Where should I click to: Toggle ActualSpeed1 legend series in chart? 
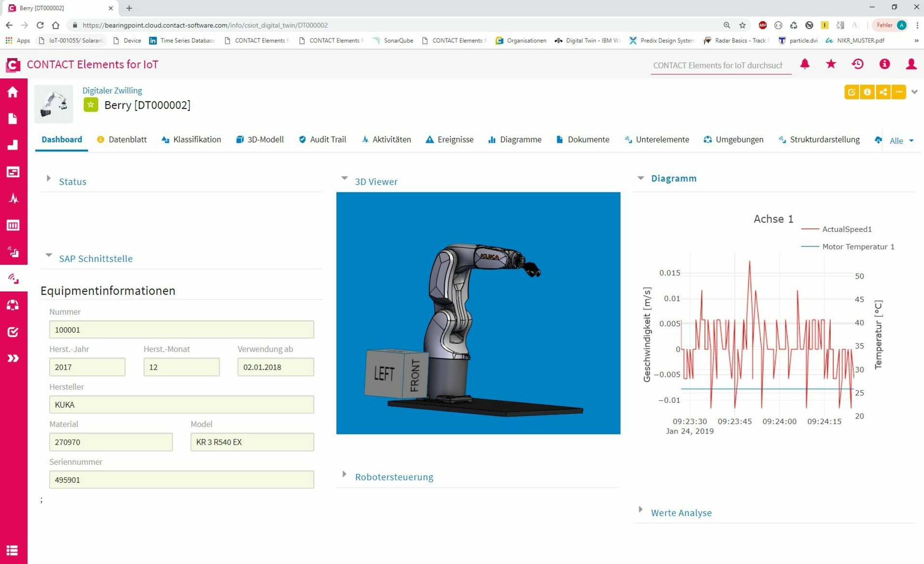point(847,229)
